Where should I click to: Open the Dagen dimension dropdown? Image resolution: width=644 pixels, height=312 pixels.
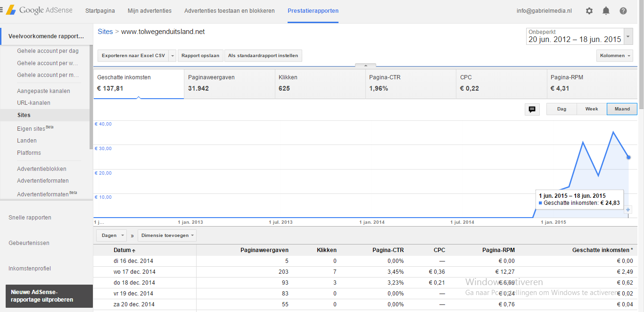(112, 235)
